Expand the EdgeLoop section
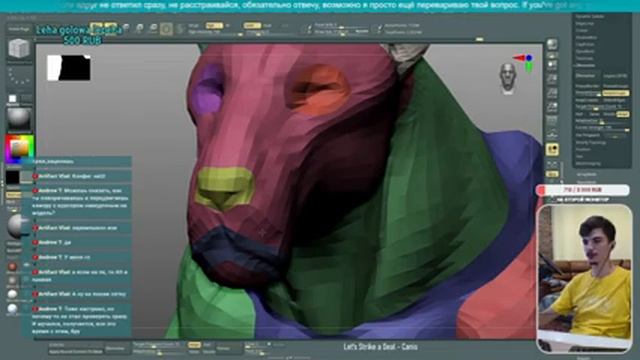 point(584,23)
